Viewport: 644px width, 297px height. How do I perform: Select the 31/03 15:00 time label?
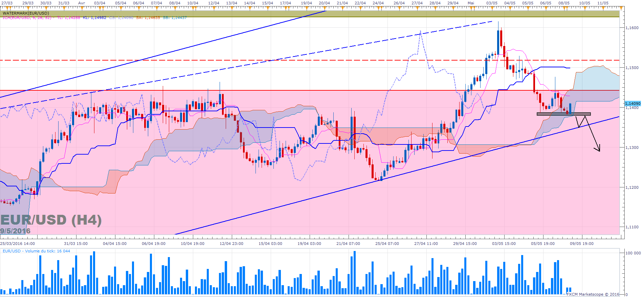(76, 244)
